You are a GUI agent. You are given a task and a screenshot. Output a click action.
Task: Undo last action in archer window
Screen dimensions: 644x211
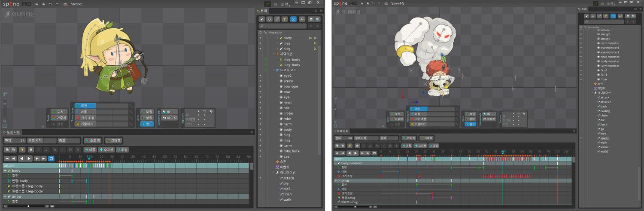click(x=50, y=4)
